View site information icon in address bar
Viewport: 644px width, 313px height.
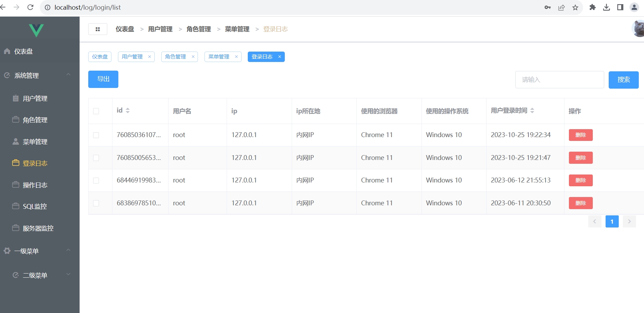(x=48, y=7)
